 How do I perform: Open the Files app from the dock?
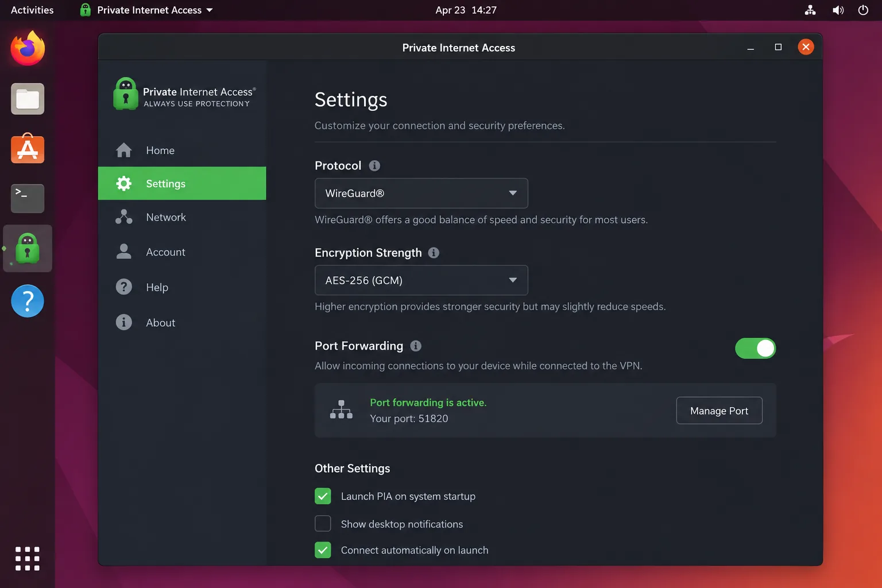(28, 99)
